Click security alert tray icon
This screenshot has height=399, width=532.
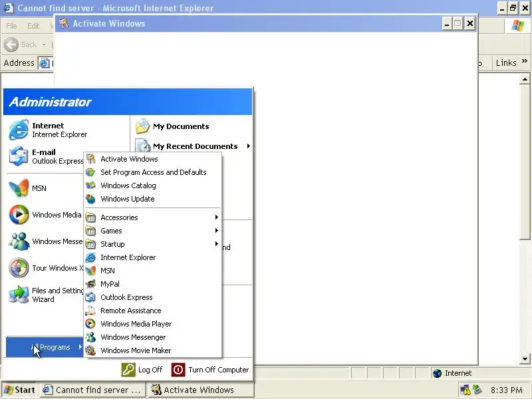(465, 390)
